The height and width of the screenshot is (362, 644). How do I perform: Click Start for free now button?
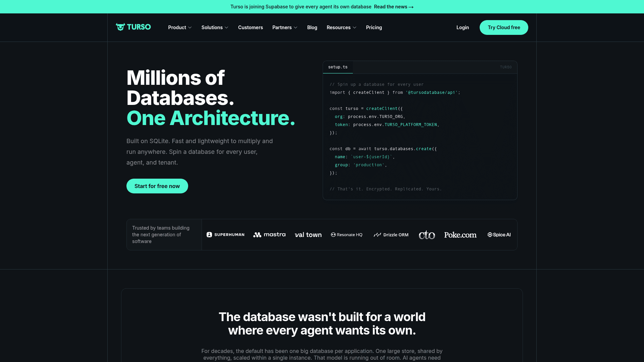coord(157,186)
